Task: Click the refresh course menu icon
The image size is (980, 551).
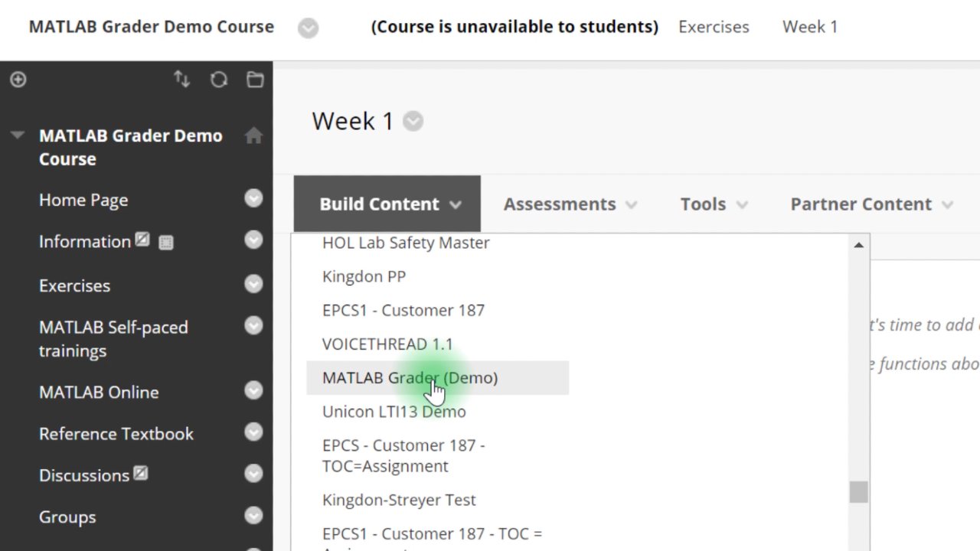Action: 219,79
